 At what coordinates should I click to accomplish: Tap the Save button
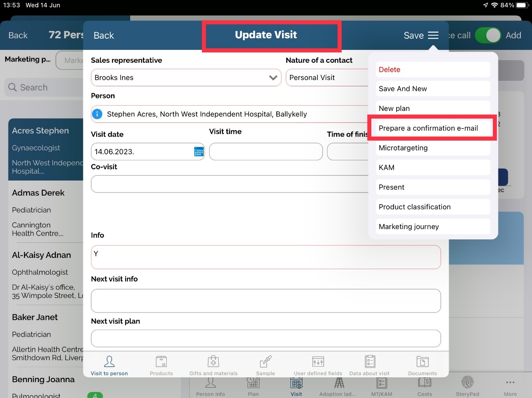tap(413, 36)
